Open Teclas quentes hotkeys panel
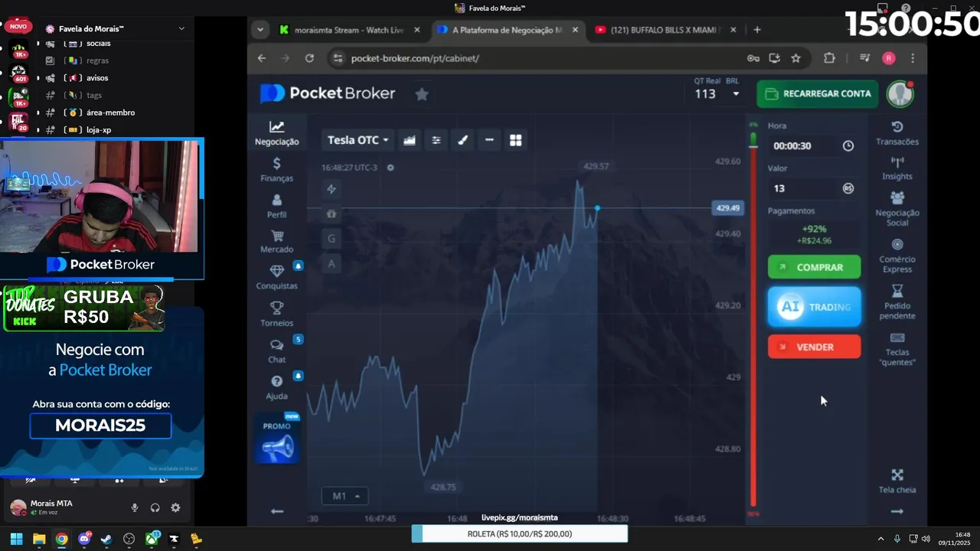The height and width of the screenshot is (551, 980). (897, 349)
